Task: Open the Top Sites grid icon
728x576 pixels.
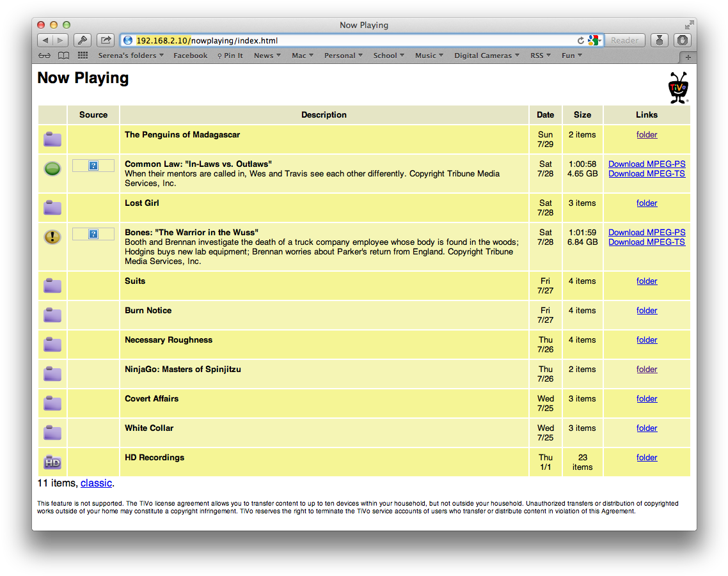Action: pos(83,56)
